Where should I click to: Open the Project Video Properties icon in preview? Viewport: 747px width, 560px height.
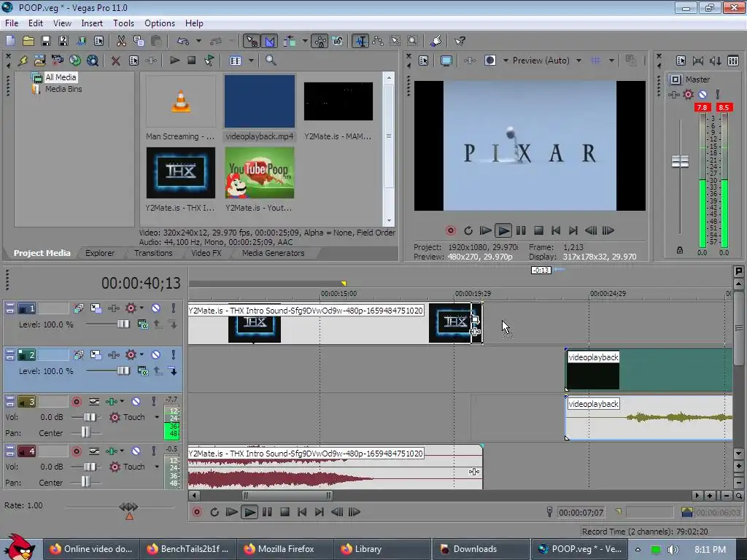click(x=424, y=61)
